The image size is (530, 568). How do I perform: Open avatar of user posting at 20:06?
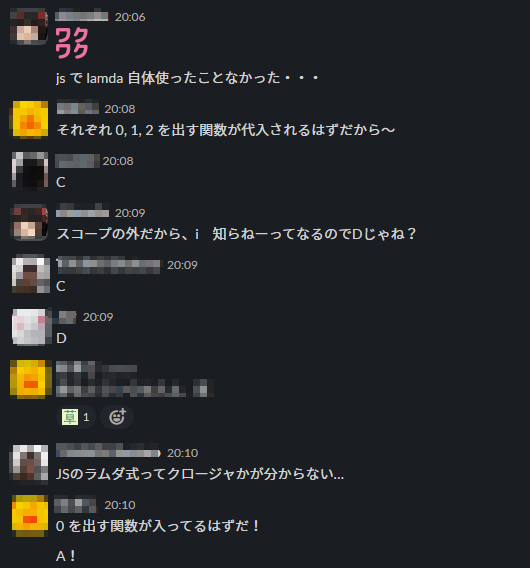29,26
